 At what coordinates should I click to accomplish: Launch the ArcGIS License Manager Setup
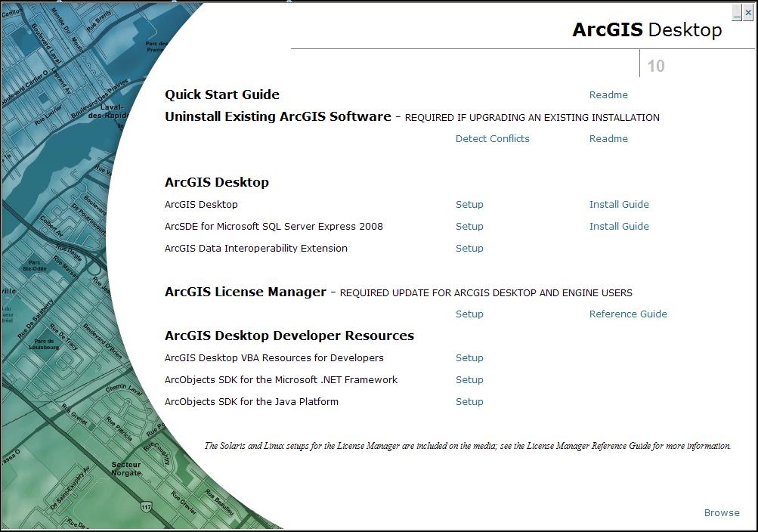(x=469, y=314)
